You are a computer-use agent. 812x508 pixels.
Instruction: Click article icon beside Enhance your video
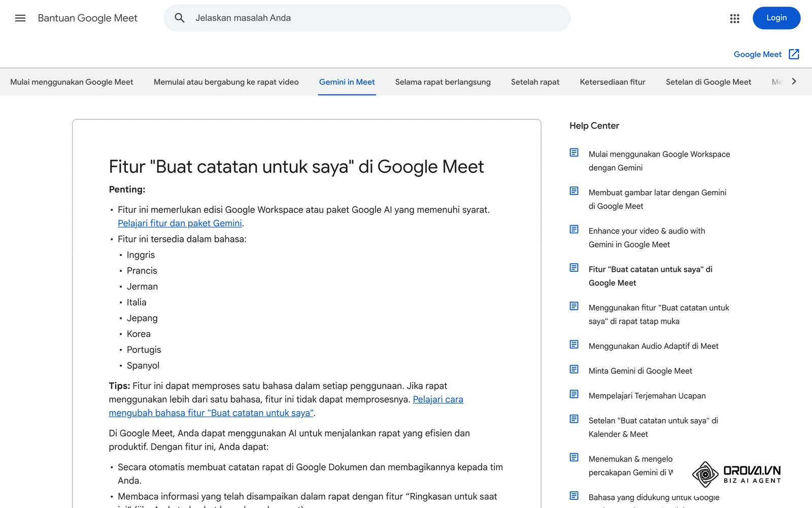(574, 229)
